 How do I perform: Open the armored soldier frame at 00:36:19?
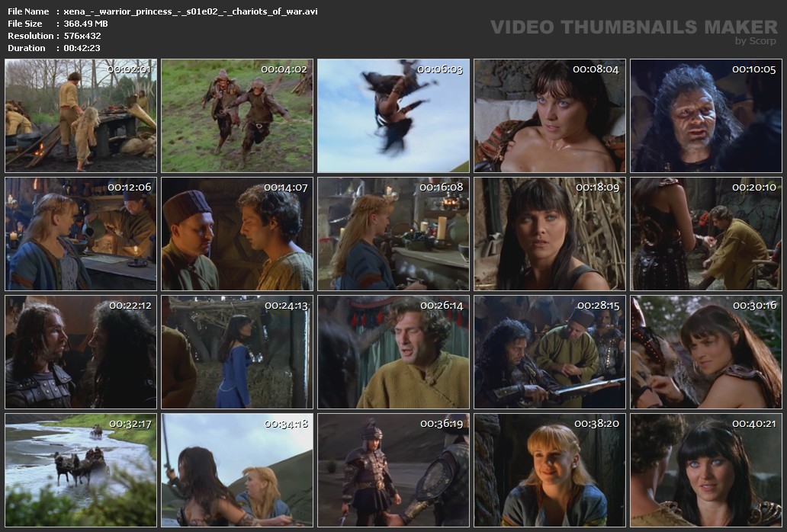[393, 470]
